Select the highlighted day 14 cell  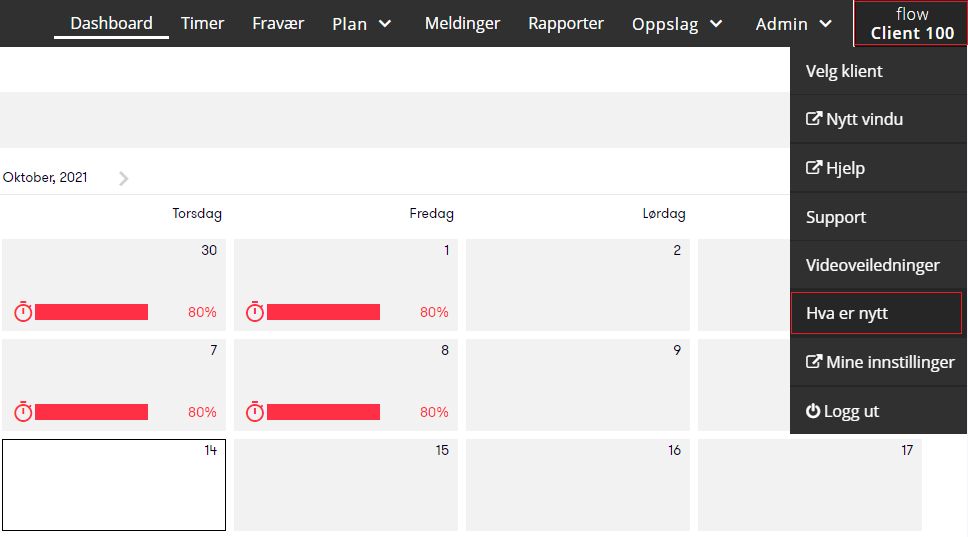click(x=114, y=485)
